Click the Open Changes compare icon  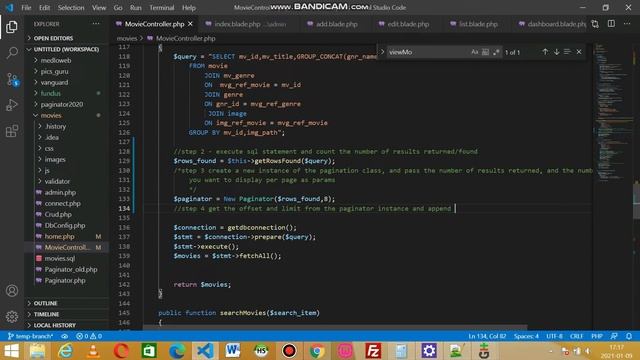(595, 24)
